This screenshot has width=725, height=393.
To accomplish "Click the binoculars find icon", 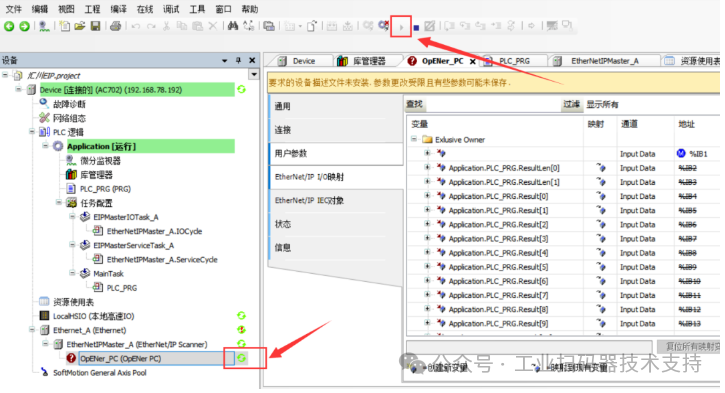I will point(233,26).
